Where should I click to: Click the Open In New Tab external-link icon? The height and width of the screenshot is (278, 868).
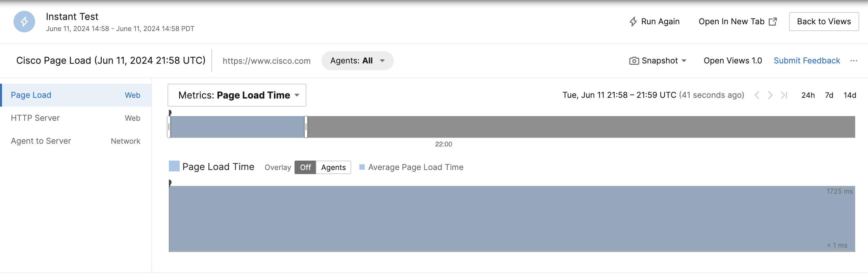(x=773, y=22)
